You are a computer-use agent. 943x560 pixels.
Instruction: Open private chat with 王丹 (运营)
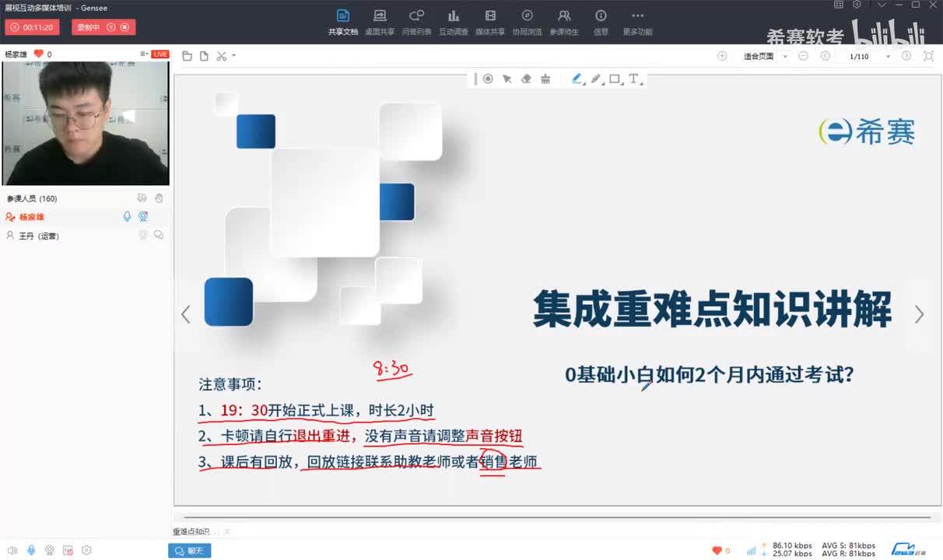point(159,235)
